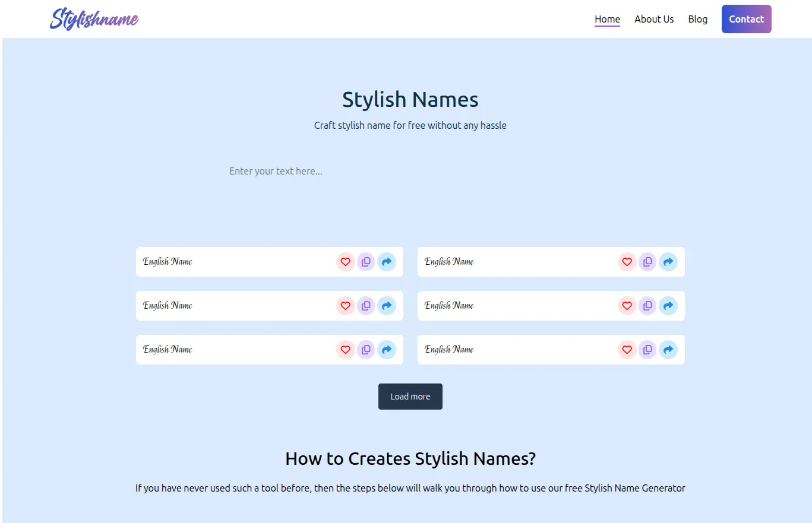Share the bottom-left English Name
Image resolution: width=812 pixels, height=523 pixels.
(x=387, y=350)
